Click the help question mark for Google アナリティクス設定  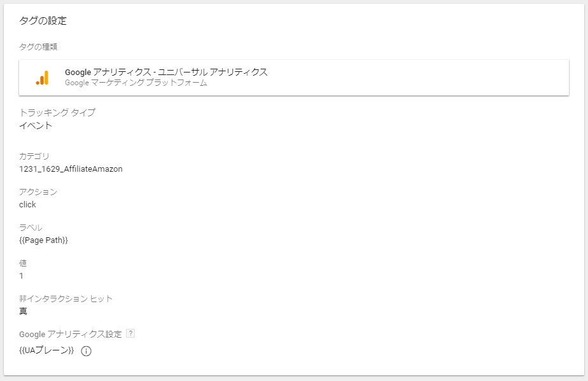tap(130, 333)
